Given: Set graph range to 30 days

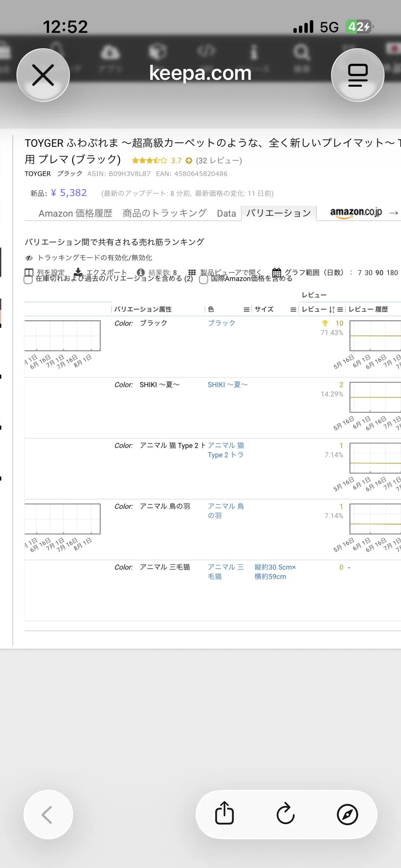Looking at the screenshot, I should [x=368, y=273].
